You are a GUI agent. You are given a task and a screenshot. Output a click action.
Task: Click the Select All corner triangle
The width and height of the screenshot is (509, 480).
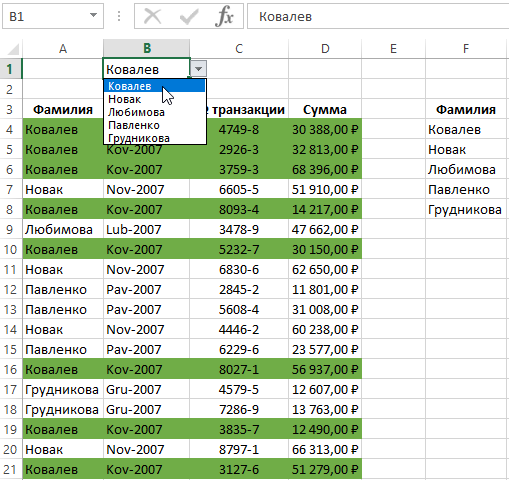click(13, 49)
